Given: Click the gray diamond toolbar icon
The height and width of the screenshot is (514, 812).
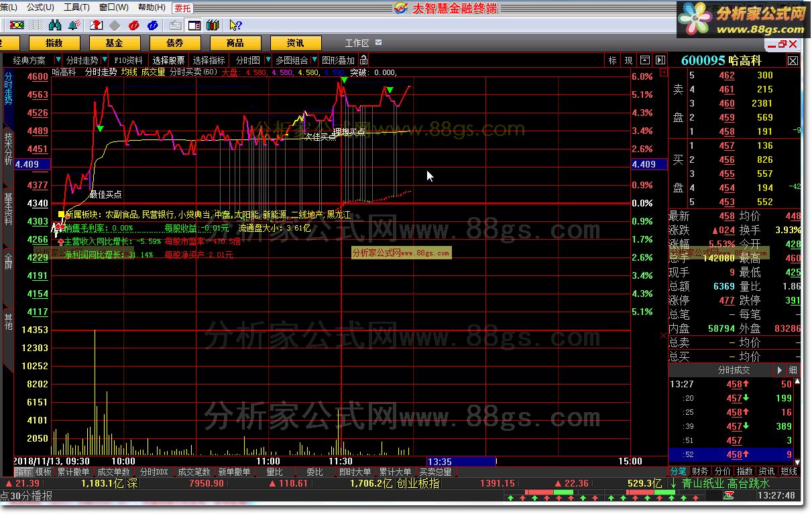Looking at the screenshot, I should coord(115,25).
